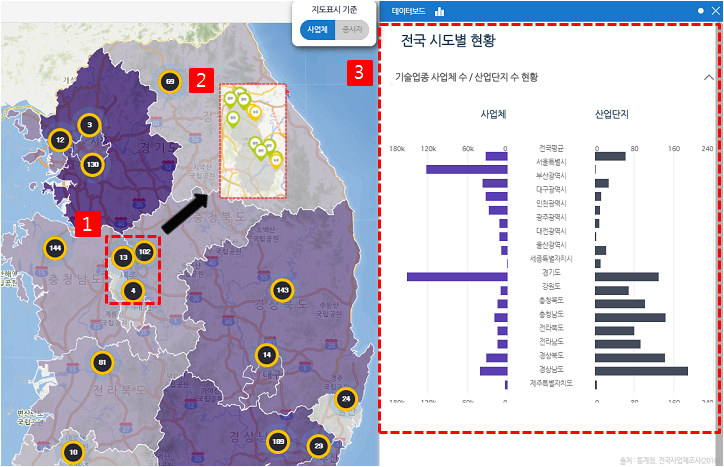Switch map display basis to 종사자
This screenshot has height=467, width=724.
(x=352, y=30)
